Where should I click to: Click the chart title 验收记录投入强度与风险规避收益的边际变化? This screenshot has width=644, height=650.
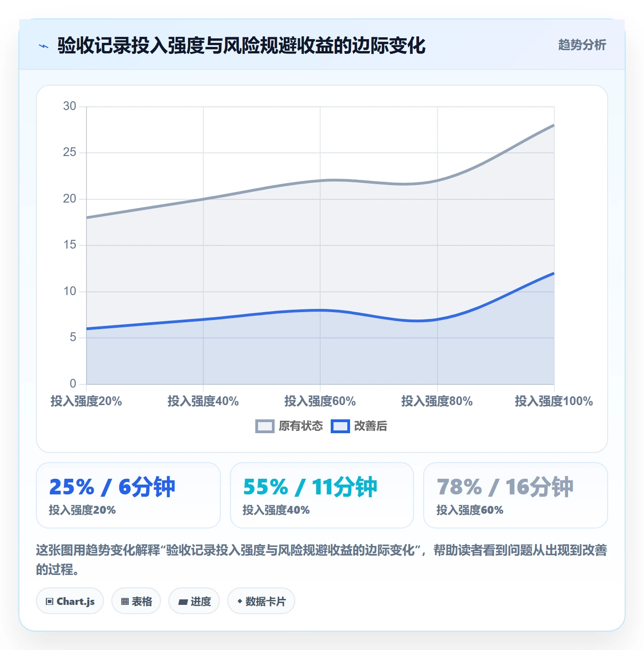(x=241, y=46)
